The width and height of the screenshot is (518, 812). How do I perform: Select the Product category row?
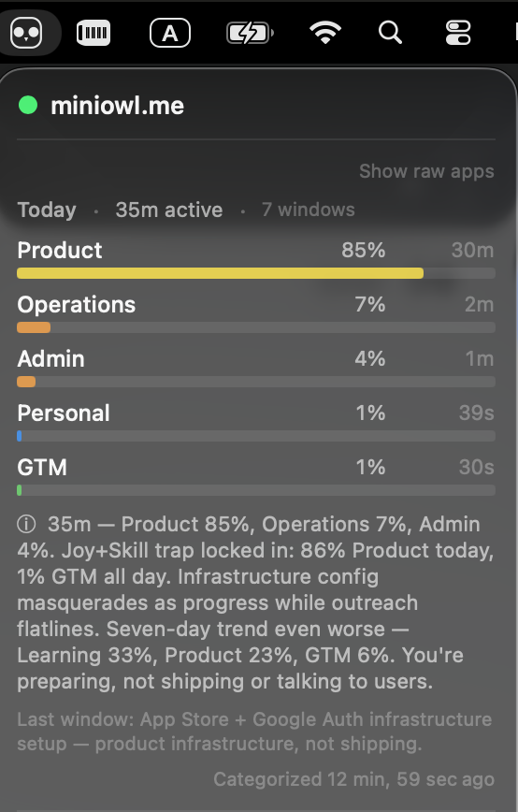click(256, 259)
